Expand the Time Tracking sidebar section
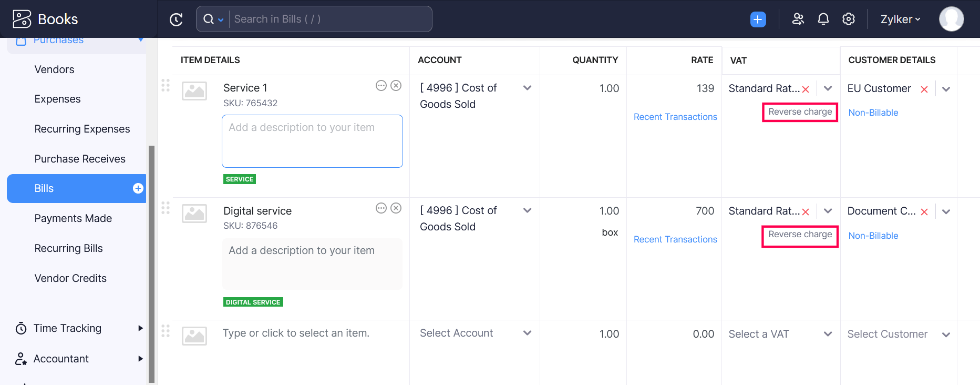 point(140,328)
